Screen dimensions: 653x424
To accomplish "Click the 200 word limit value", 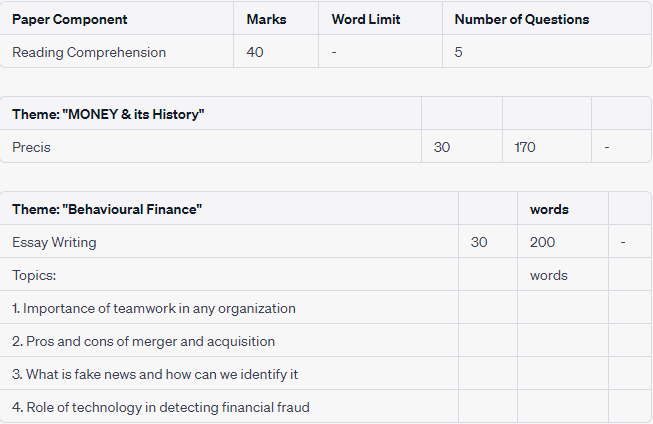I will (x=543, y=242).
